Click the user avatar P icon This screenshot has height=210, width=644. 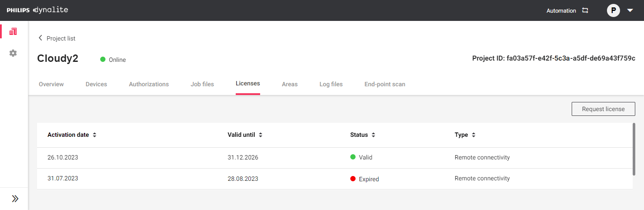(613, 10)
